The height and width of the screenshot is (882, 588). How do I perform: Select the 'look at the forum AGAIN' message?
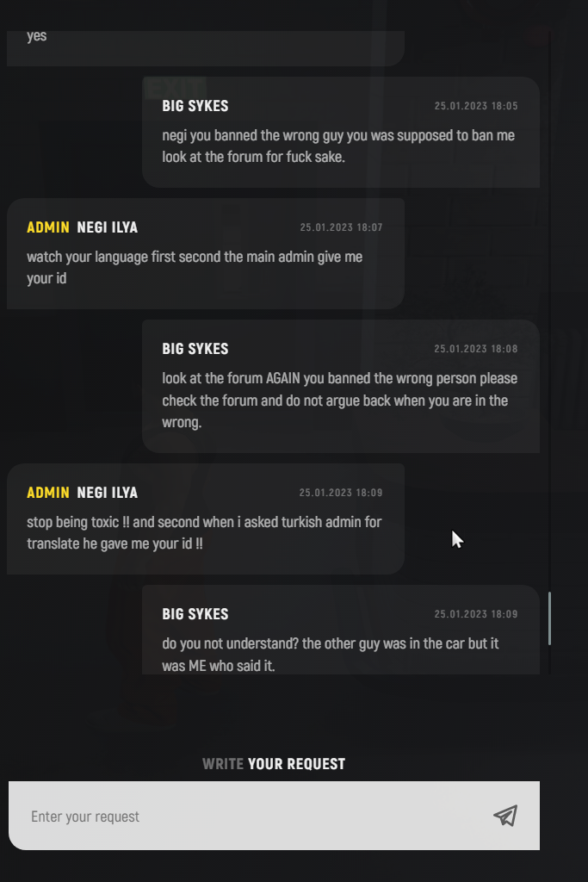click(x=339, y=400)
